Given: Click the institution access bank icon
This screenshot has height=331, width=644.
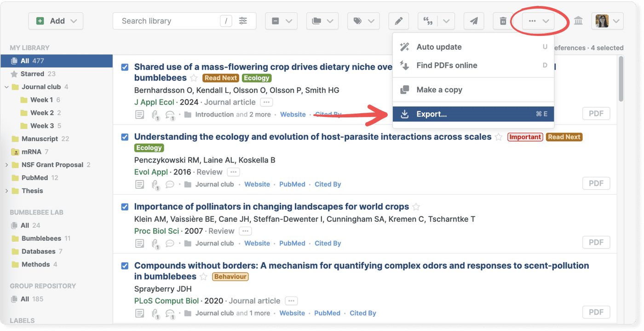Looking at the screenshot, I should pos(578,21).
